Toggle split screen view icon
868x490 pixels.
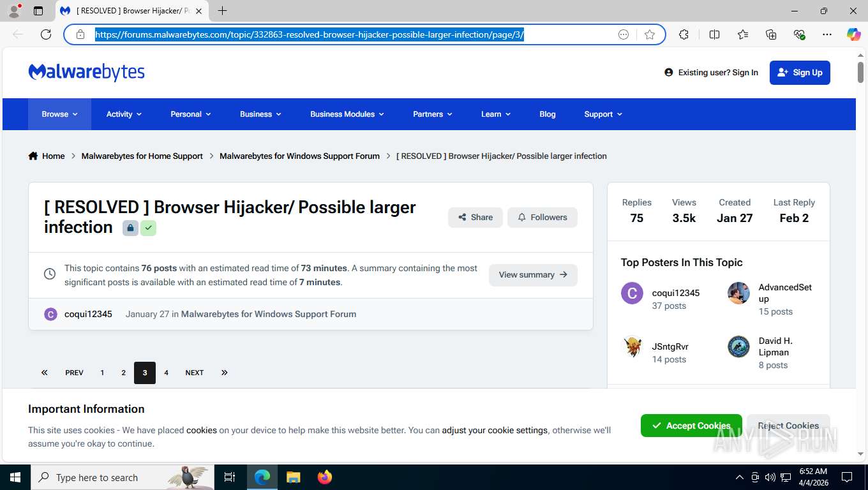coord(714,34)
